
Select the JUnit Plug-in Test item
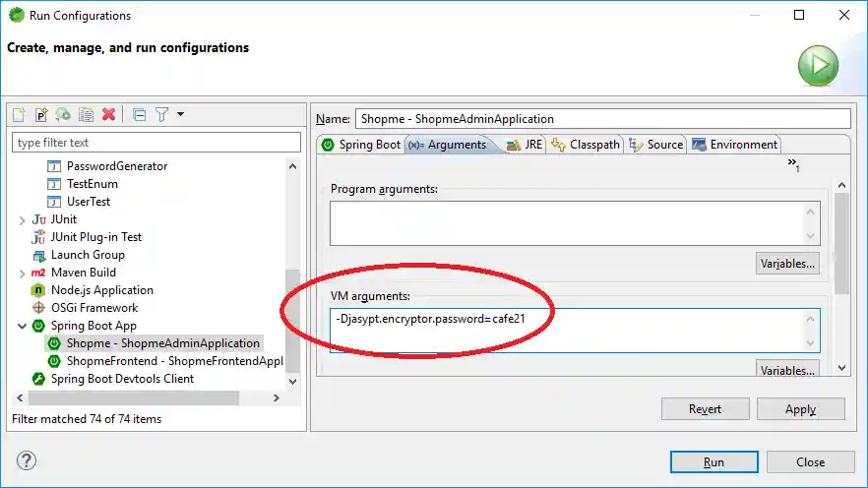(96, 237)
